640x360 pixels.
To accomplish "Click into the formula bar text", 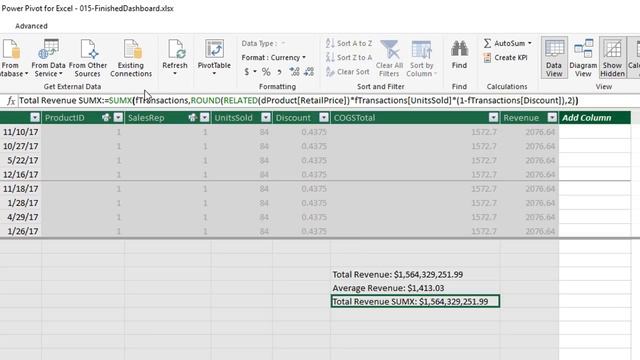I will 298,100.
